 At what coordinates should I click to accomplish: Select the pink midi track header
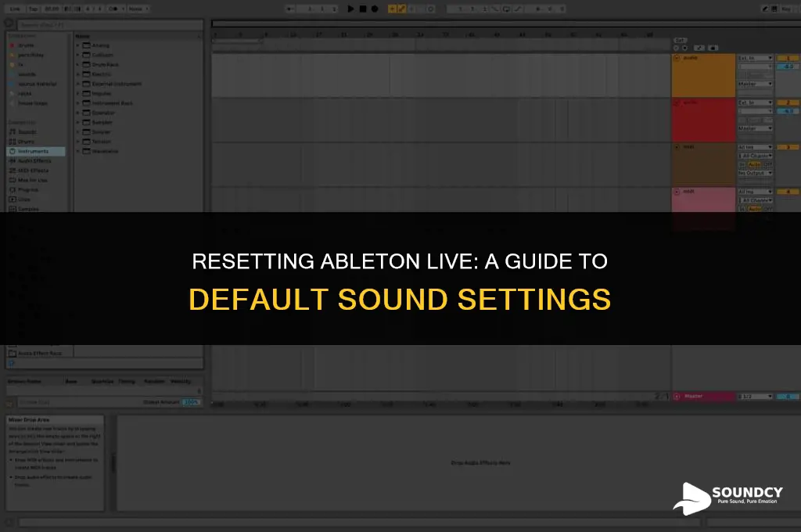[703, 200]
